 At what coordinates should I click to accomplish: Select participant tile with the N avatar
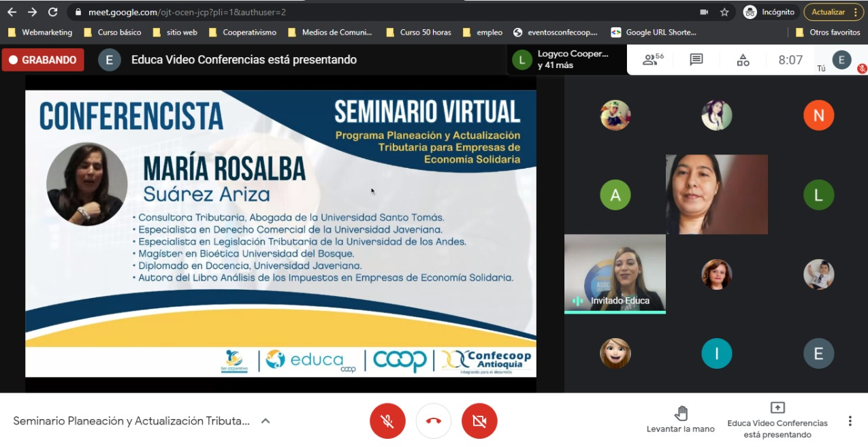pos(818,115)
